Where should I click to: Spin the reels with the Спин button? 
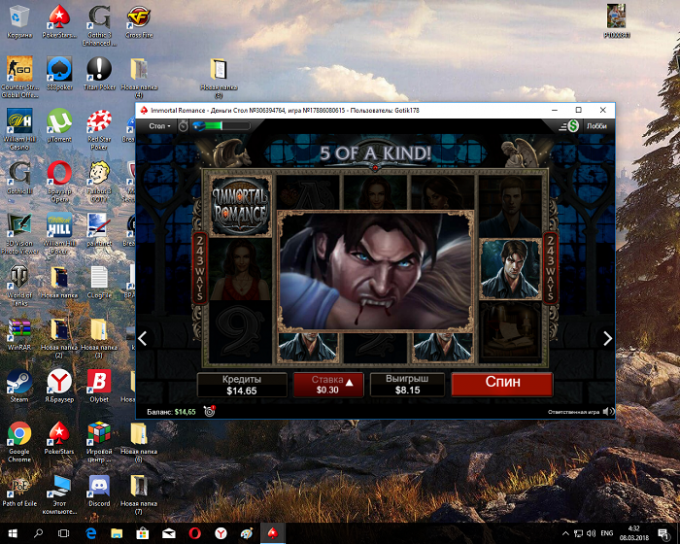[x=502, y=383]
